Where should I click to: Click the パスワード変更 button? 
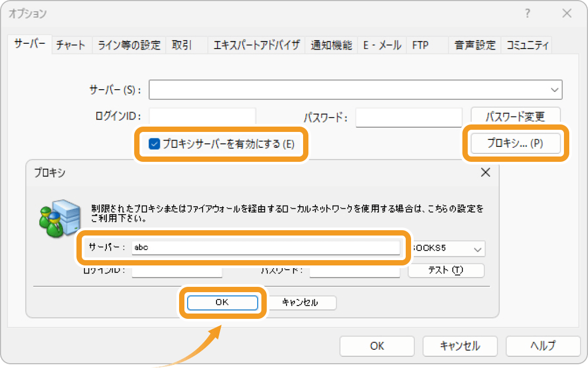click(516, 116)
